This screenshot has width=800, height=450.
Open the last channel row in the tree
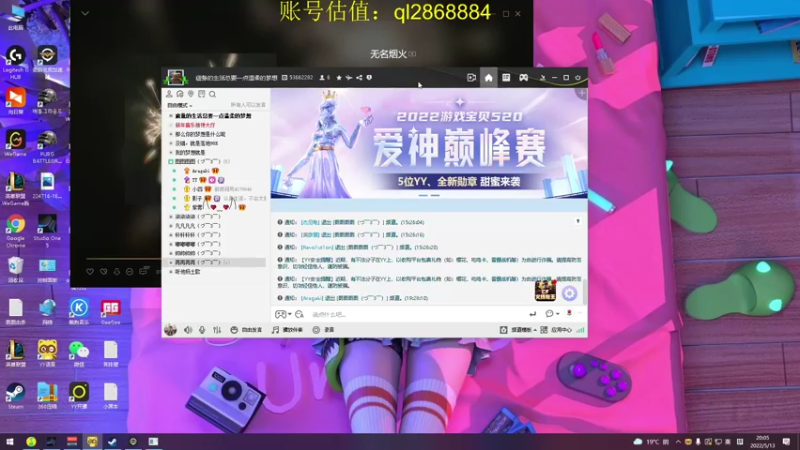(188, 272)
